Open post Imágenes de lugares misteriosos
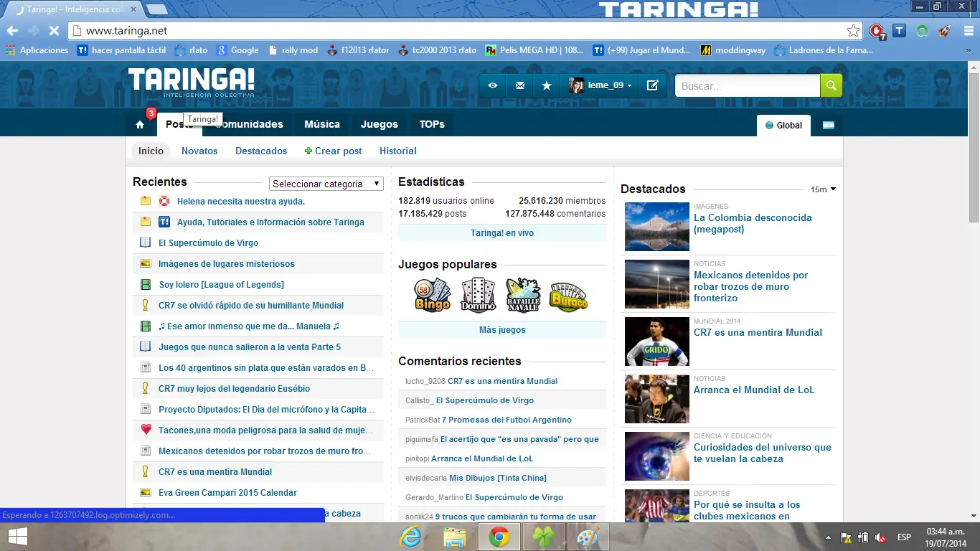Screen dimensions: 980x551 click(x=227, y=264)
